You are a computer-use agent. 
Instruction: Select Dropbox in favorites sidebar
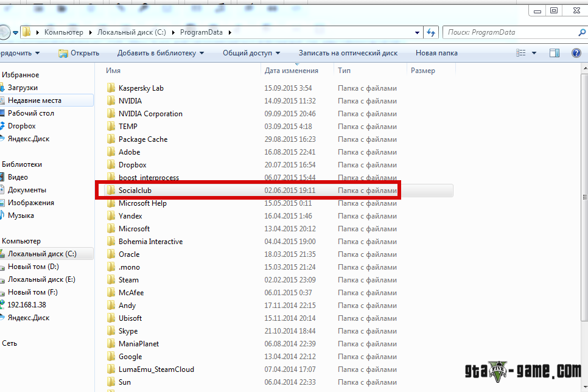coord(22,125)
